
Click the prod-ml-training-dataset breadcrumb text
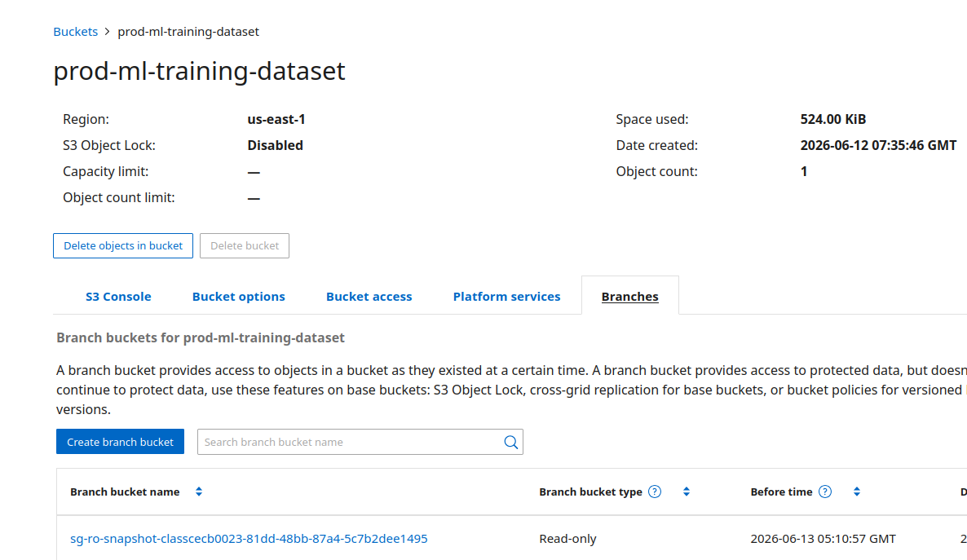188,32
